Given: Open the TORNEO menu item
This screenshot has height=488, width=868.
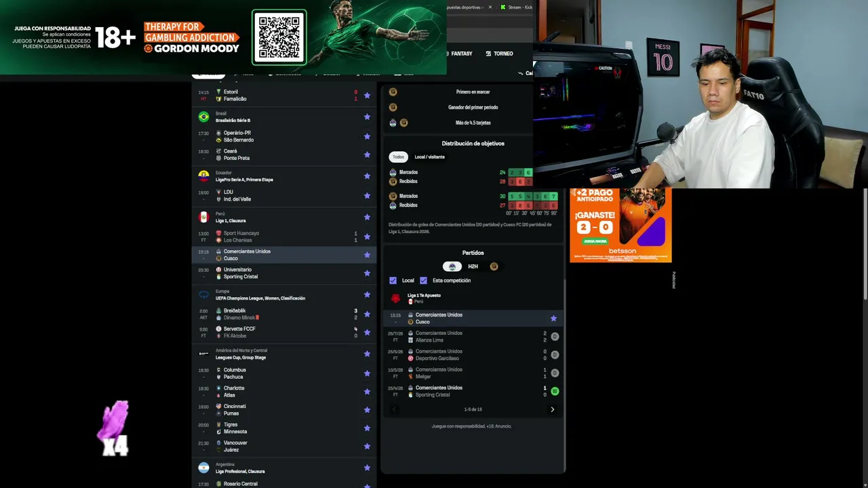Looking at the screenshot, I should pyautogui.click(x=500, y=54).
